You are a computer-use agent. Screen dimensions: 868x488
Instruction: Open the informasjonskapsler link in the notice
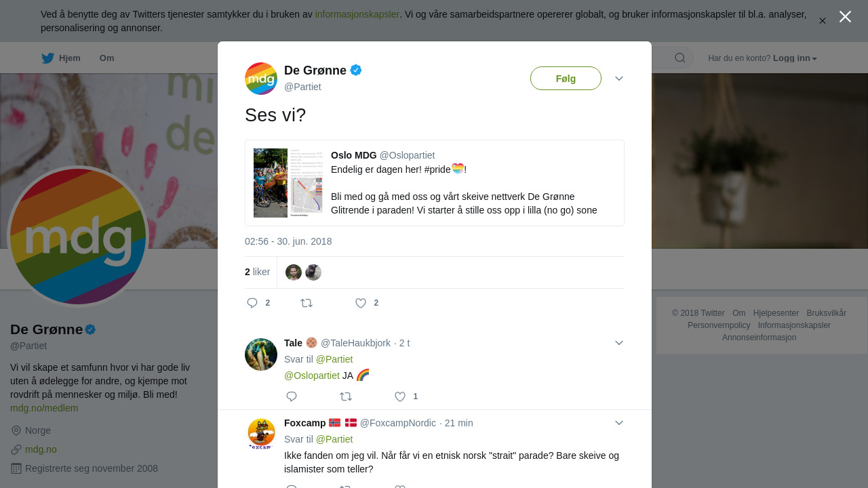357,14
